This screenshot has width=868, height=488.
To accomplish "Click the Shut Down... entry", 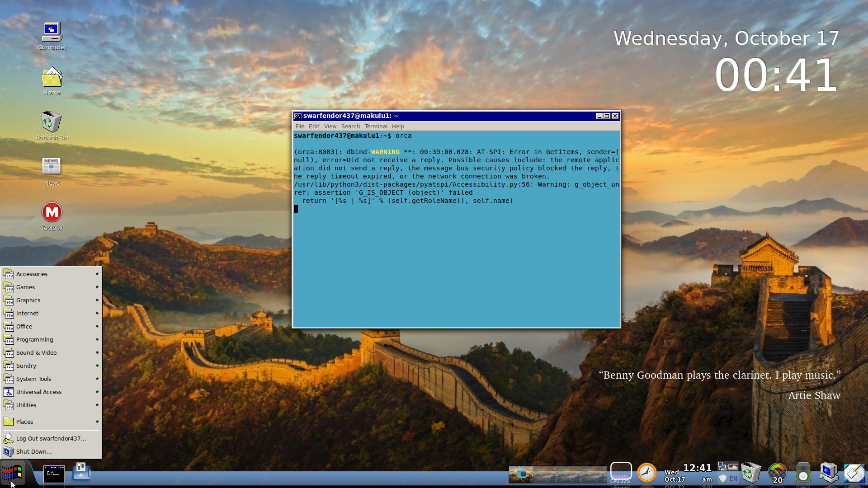I will coord(34,451).
